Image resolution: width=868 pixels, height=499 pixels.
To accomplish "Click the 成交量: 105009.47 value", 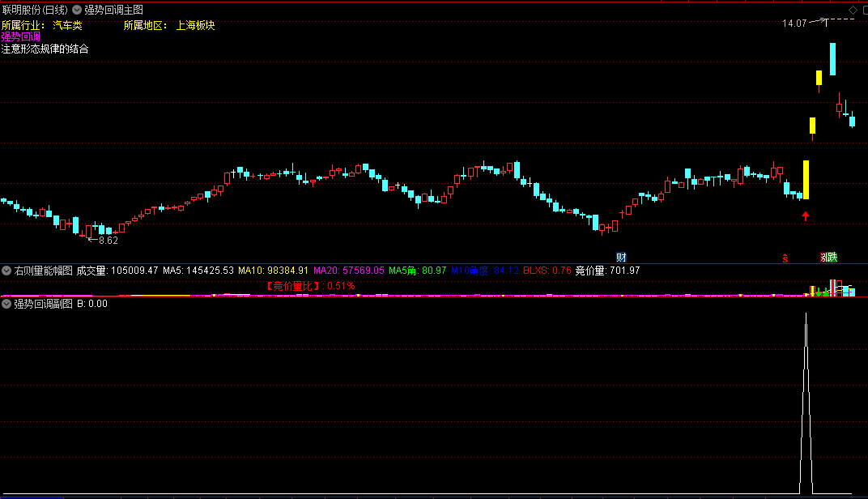I will point(117,271).
